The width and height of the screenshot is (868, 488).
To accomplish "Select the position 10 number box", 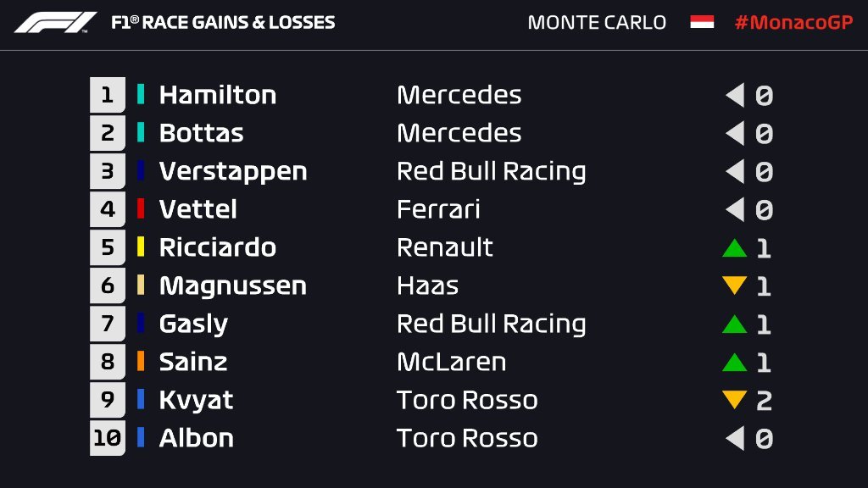I will tap(108, 438).
